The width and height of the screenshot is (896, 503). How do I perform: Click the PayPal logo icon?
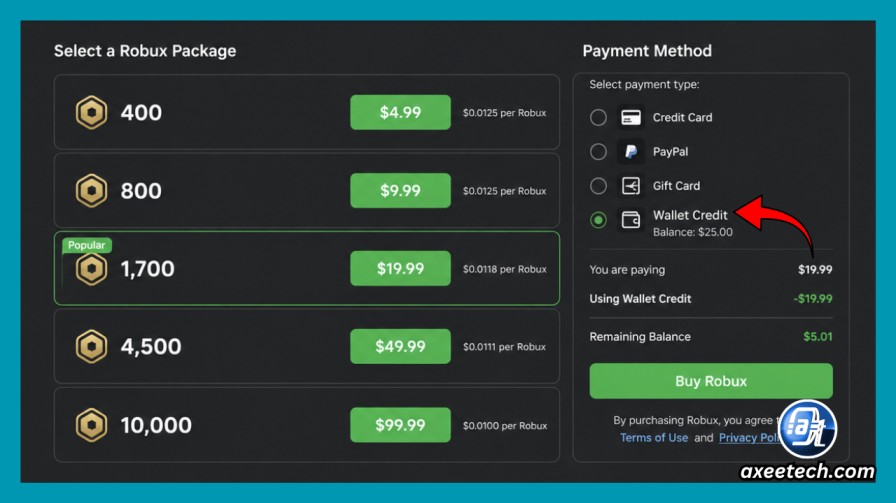pos(631,151)
